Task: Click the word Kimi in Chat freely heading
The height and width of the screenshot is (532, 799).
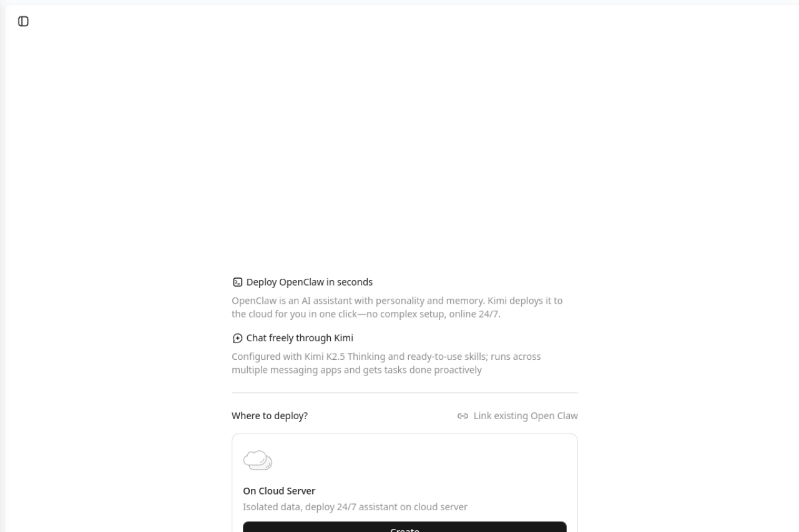Action: click(343, 338)
